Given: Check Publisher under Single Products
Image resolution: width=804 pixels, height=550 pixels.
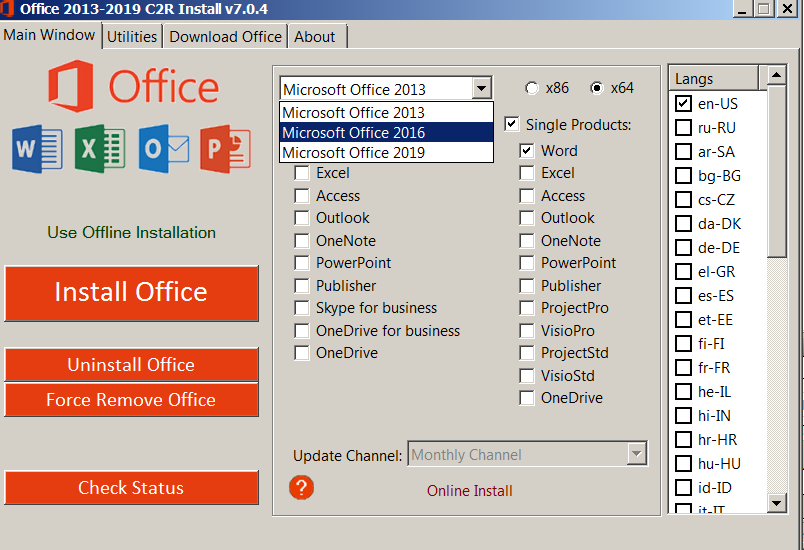Looking at the screenshot, I should pyautogui.click(x=527, y=286).
